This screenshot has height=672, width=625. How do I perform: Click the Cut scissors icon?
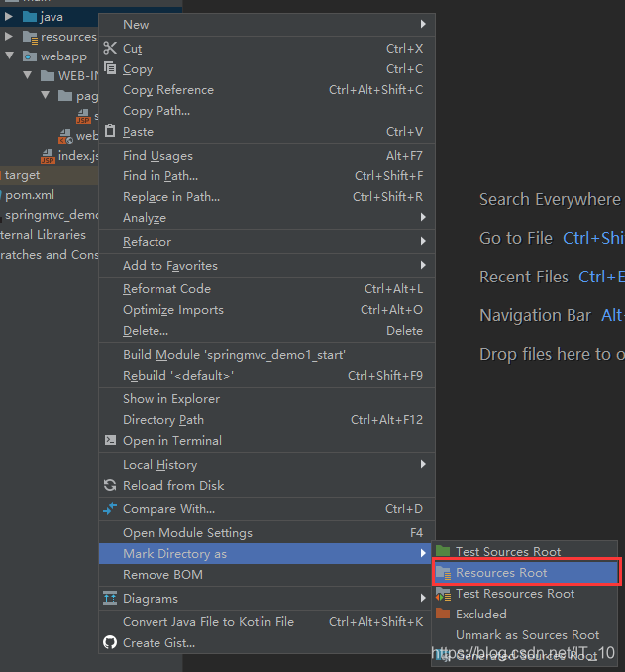(x=110, y=48)
